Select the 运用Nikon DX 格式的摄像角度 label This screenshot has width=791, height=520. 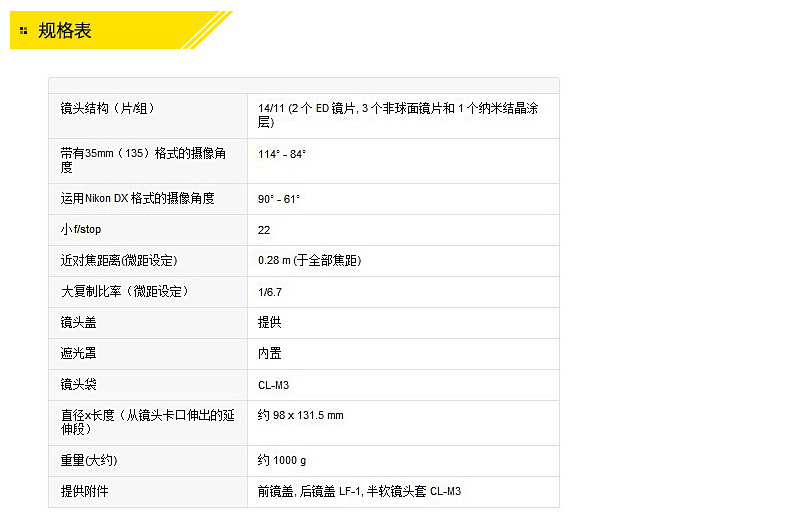click(138, 199)
